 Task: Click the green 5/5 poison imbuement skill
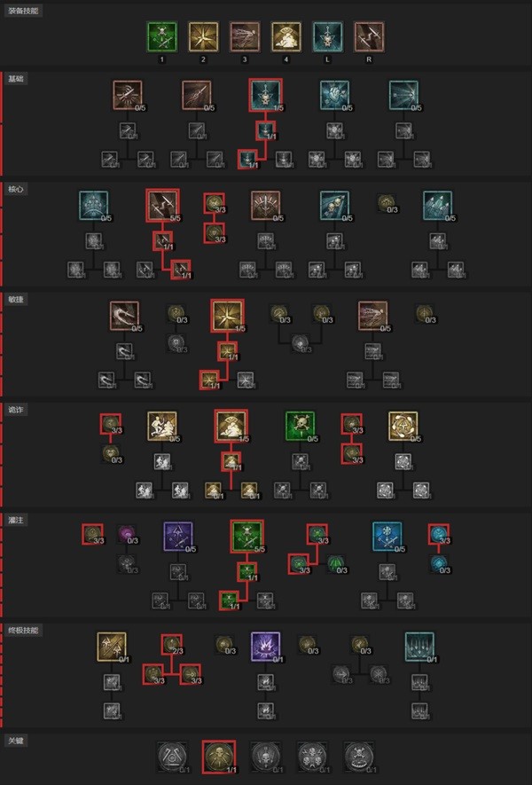click(247, 537)
